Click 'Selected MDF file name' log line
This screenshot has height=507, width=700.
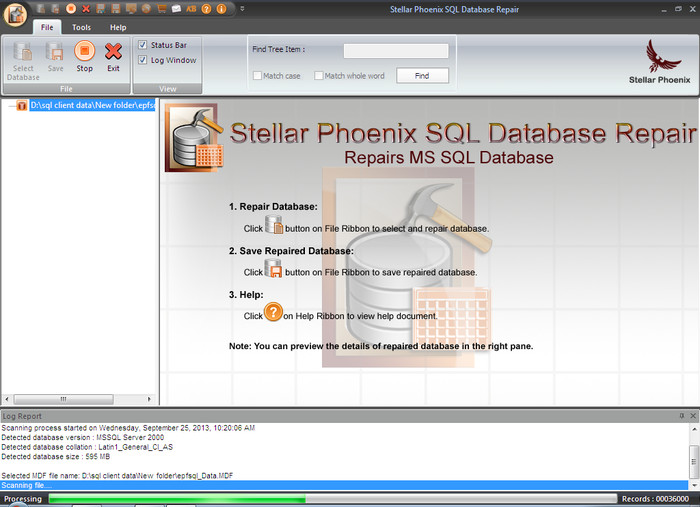click(x=117, y=476)
